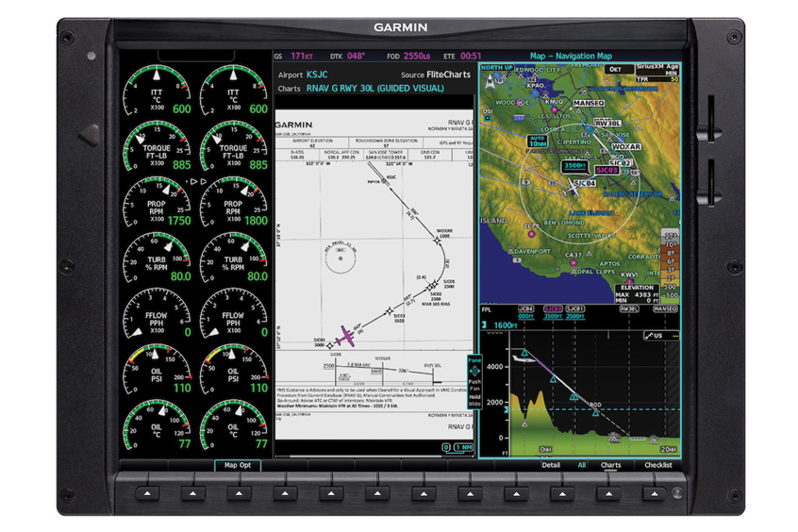
Task: Click the purple aircraft icon on the approach chart
Action: point(345,336)
